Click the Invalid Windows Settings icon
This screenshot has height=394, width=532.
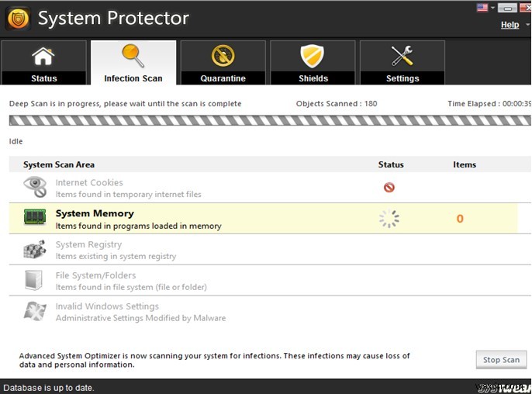(35, 311)
